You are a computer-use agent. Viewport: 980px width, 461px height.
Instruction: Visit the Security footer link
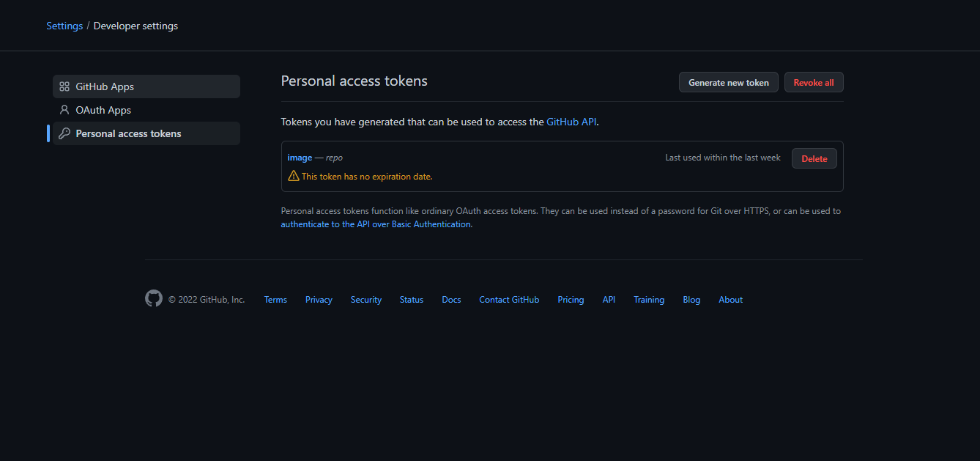[x=366, y=300]
